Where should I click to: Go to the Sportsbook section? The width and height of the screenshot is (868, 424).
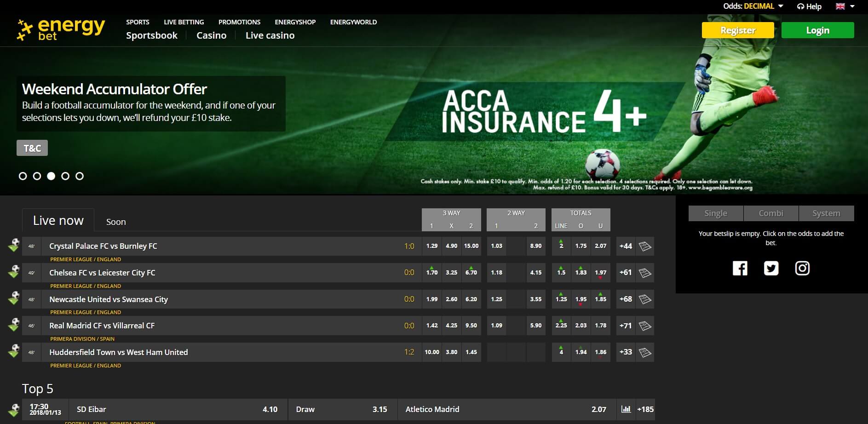click(x=152, y=35)
